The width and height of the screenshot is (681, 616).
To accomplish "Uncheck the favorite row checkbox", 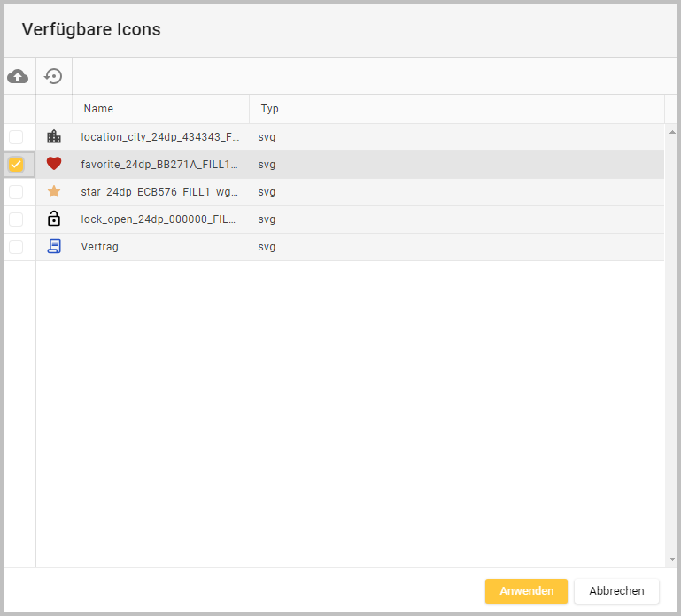I will click(x=16, y=165).
